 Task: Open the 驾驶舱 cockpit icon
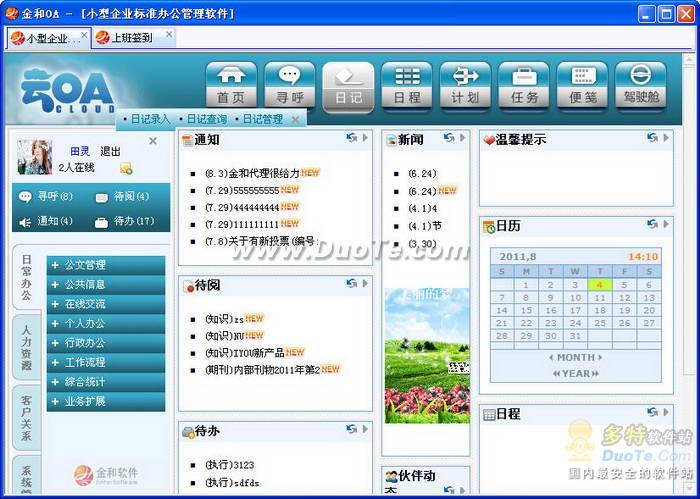640,86
